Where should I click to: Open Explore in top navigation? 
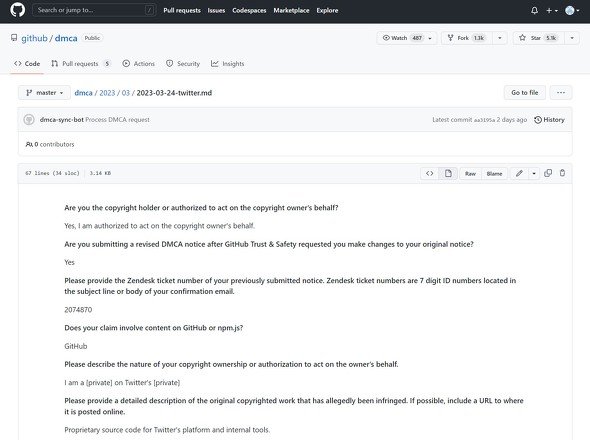tap(327, 11)
